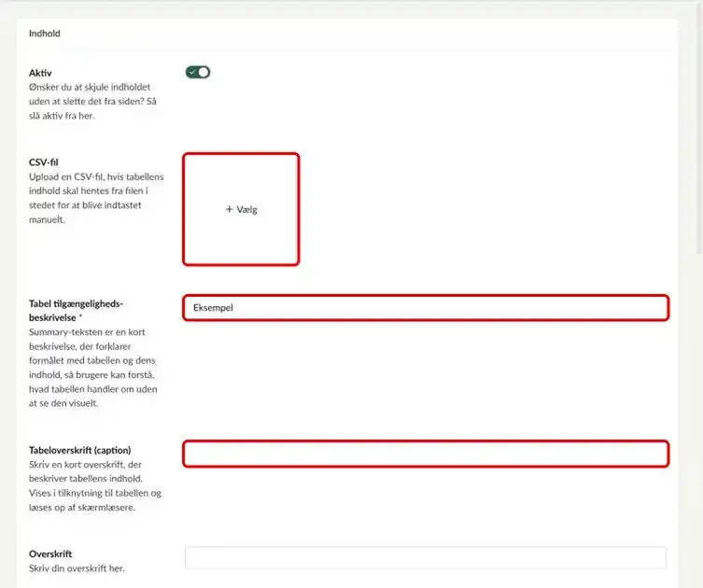703x588 pixels.
Task: Click the Overskrift label
Action: coord(50,554)
